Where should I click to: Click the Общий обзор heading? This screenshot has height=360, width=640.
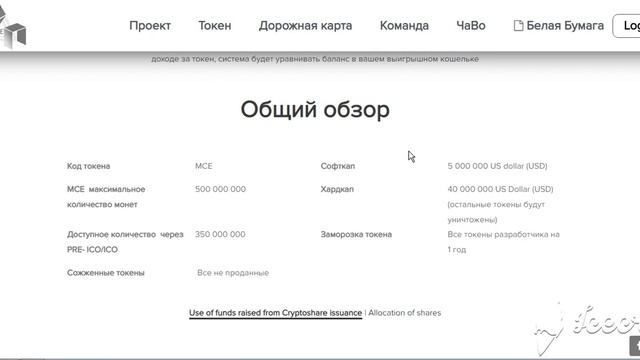(315, 109)
